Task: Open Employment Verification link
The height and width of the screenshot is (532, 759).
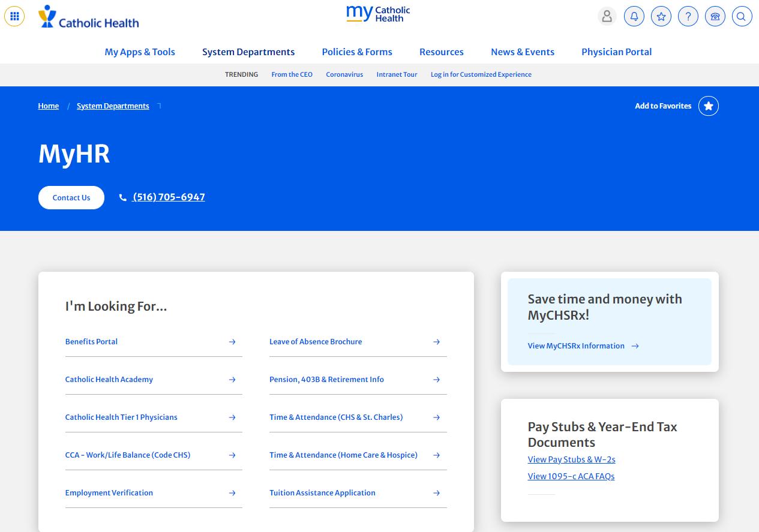Action: [x=109, y=493]
